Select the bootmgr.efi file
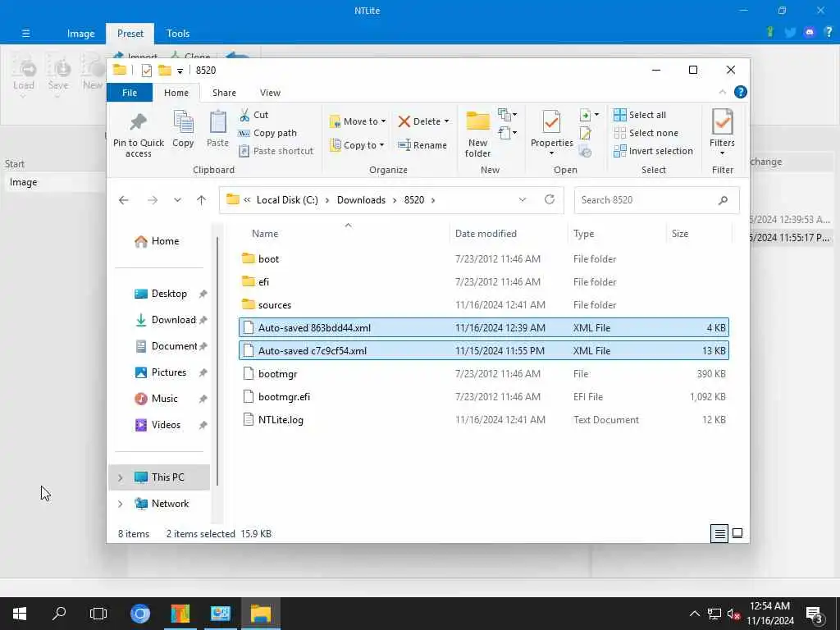840x630 pixels. coord(483,397)
